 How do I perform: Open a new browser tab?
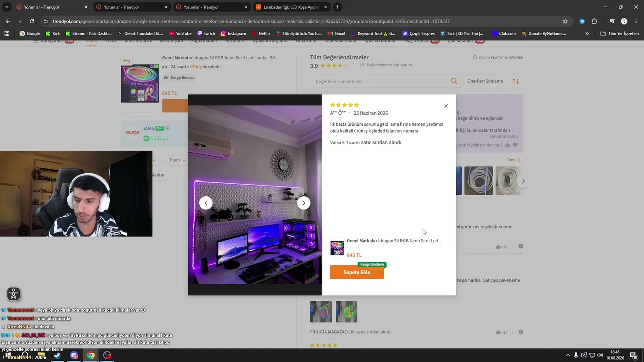(x=337, y=7)
